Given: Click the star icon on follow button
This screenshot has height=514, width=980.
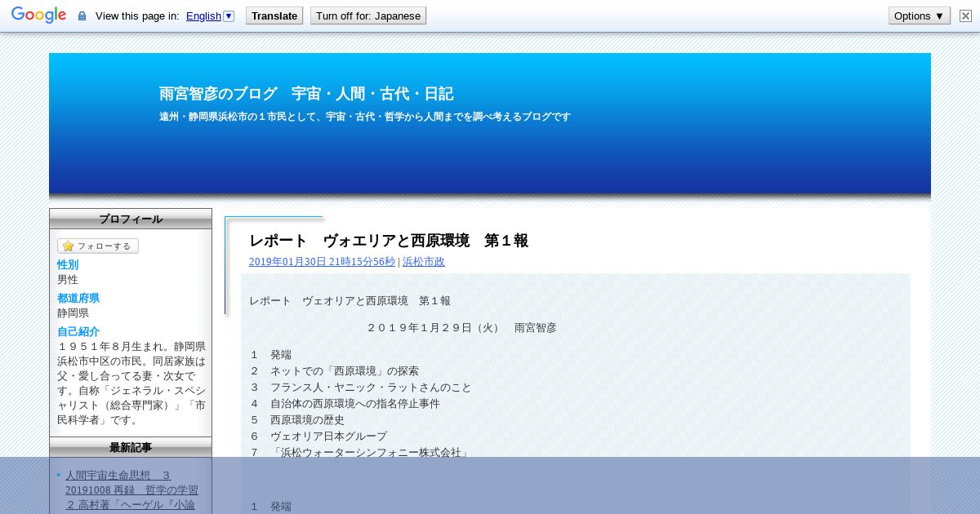Looking at the screenshot, I should tap(68, 246).
